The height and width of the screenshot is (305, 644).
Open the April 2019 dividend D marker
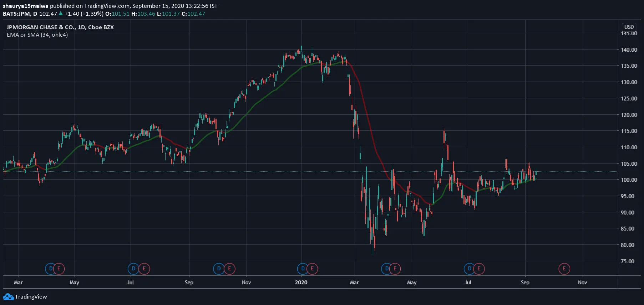[x=51, y=269]
